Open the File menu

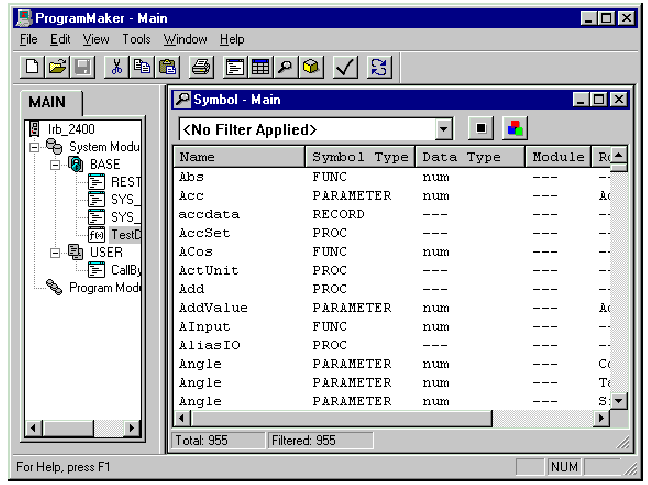click(x=29, y=40)
